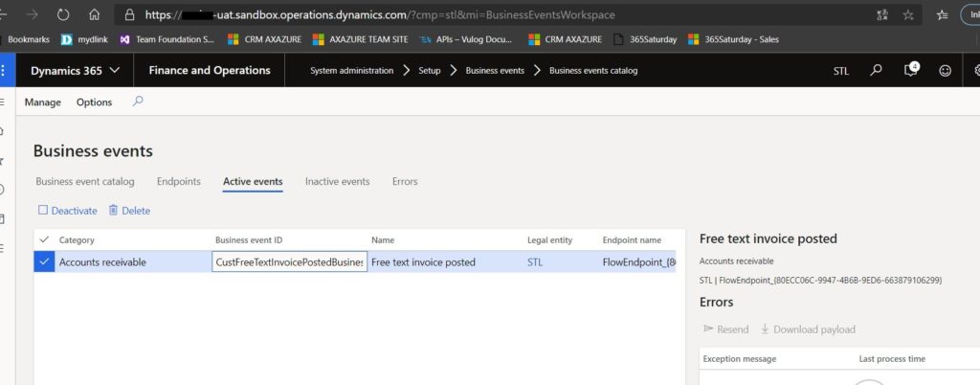This screenshot has height=385, width=980.
Task: Open the browser address bar URL
Action: (x=379, y=14)
